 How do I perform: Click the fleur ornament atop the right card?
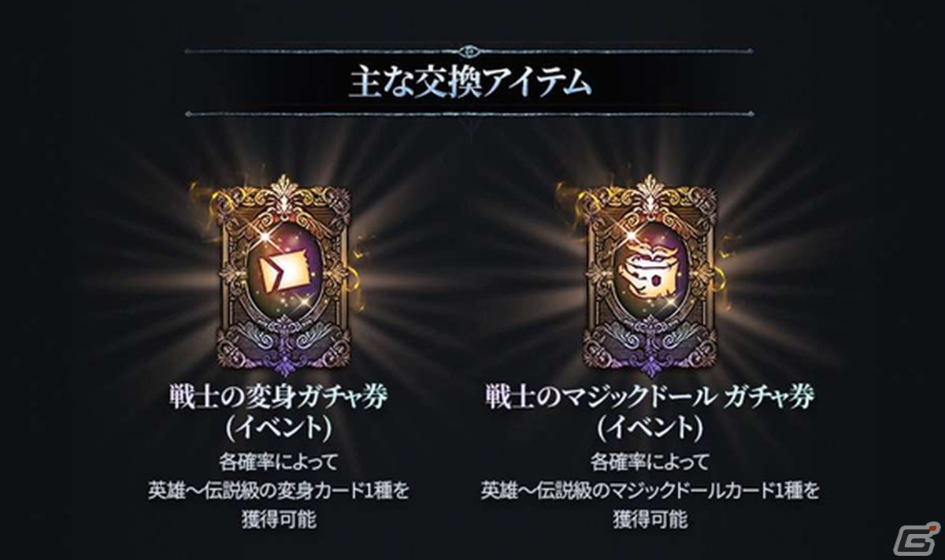pyautogui.click(x=651, y=191)
